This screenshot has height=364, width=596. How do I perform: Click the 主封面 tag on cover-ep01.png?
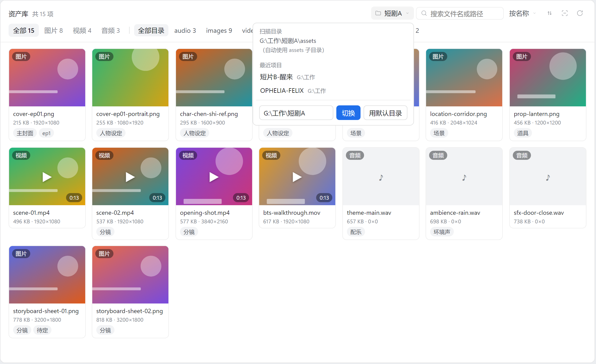[x=25, y=133]
